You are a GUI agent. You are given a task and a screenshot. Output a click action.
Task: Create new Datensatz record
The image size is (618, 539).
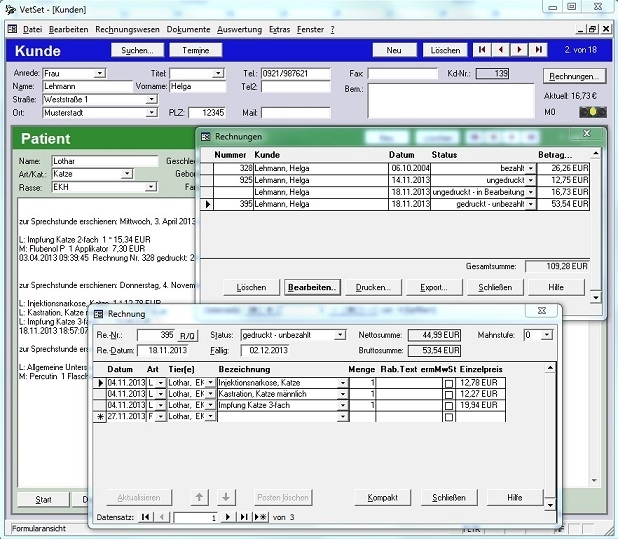pyautogui.click(x=261, y=517)
